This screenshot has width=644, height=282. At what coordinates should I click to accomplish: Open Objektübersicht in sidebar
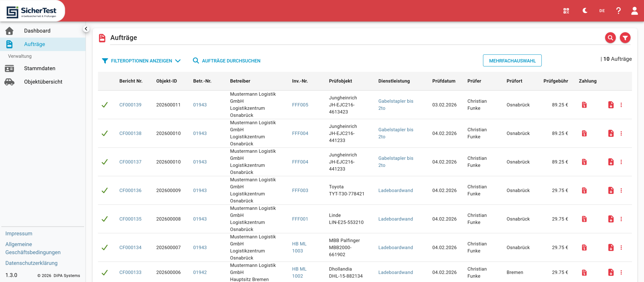43,82
